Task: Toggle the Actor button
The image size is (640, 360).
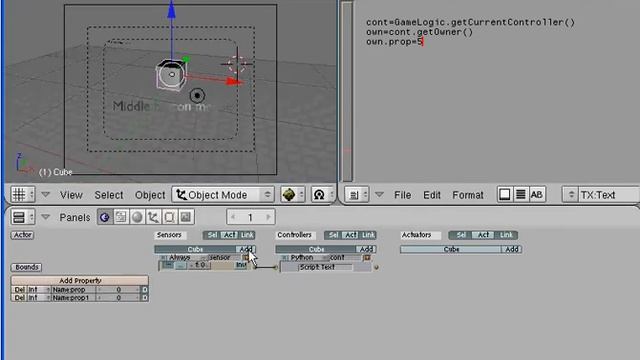Action: pos(22,235)
